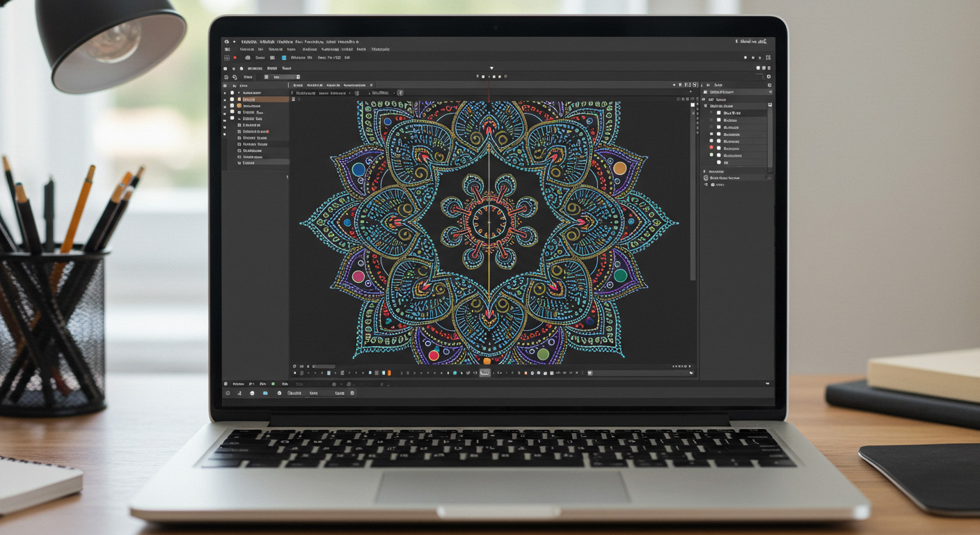
Task: Click the canvas vertical scrollbar
Action: [693, 192]
